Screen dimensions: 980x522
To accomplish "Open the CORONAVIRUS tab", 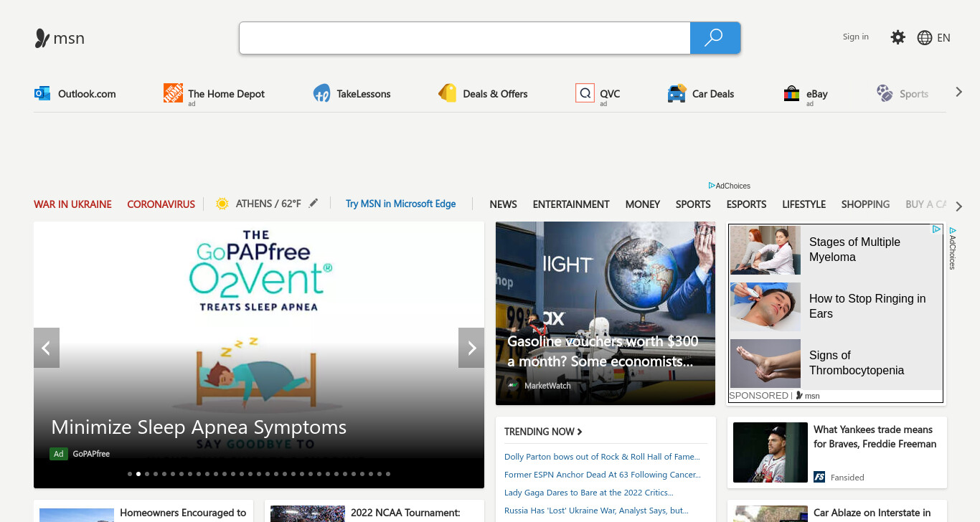I will tap(161, 204).
